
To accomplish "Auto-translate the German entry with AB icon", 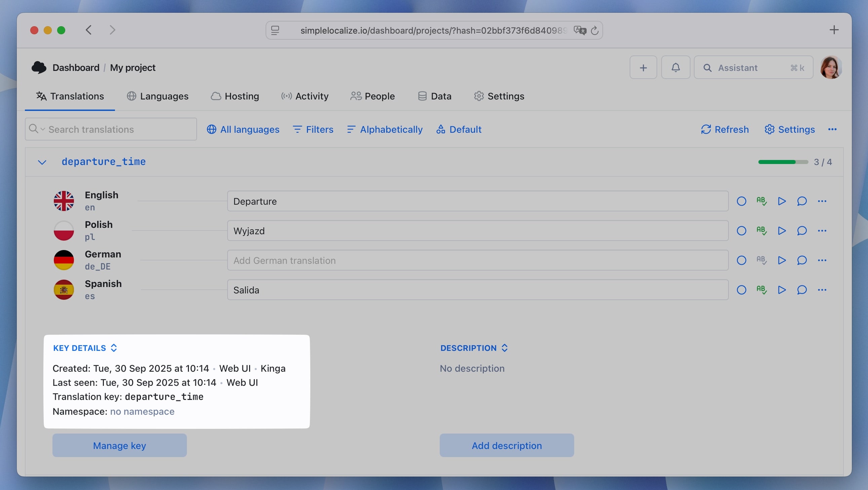I will (761, 260).
